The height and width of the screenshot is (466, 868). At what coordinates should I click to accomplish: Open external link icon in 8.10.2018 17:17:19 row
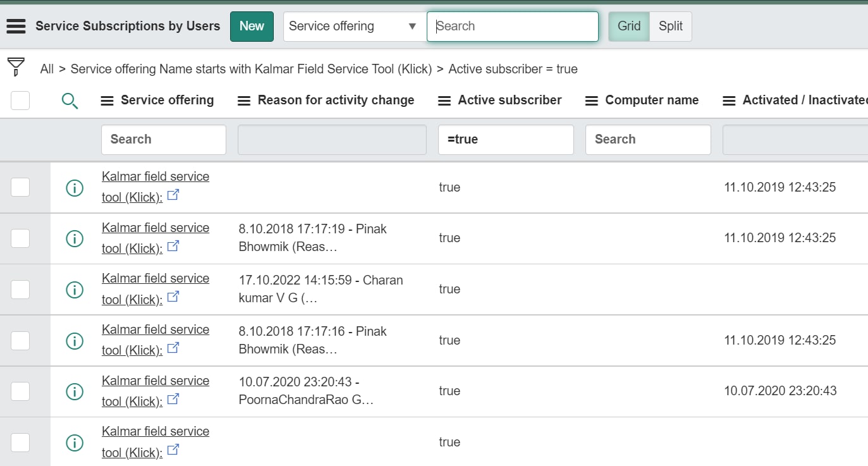point(173,246)
